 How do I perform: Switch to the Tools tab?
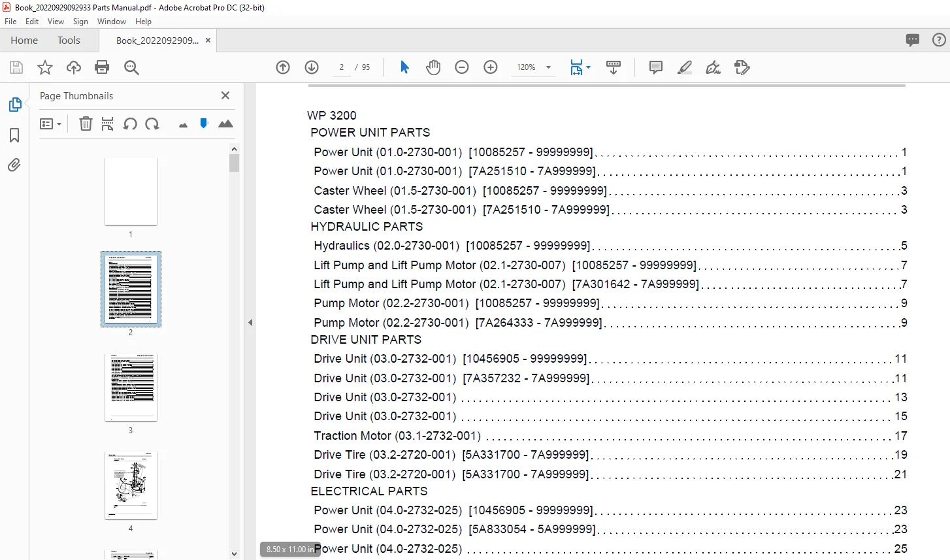[69, 40]
